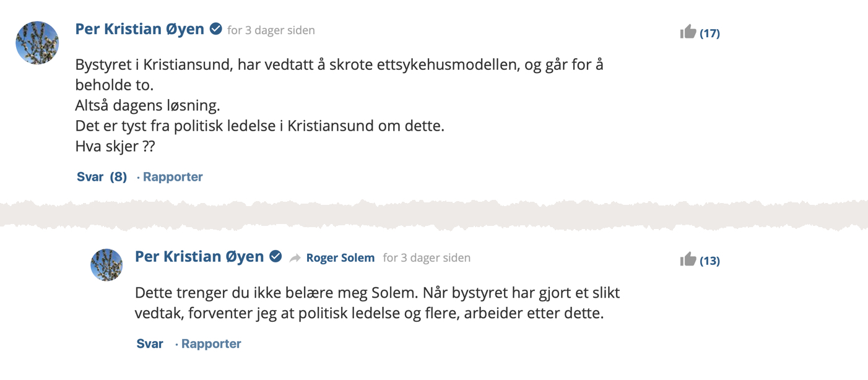The image size is (868, 380).
Task: Click Rapporter under the reply to Solem
Action: (x=211, y=344)
